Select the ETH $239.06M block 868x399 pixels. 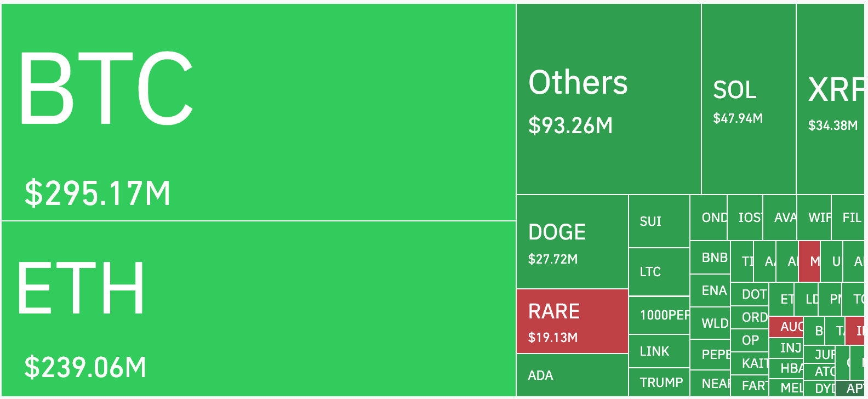(258, 309)
